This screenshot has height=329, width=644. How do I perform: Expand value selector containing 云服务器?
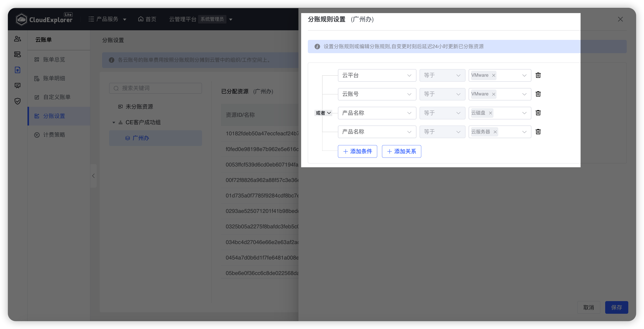[x=524, y=132]
